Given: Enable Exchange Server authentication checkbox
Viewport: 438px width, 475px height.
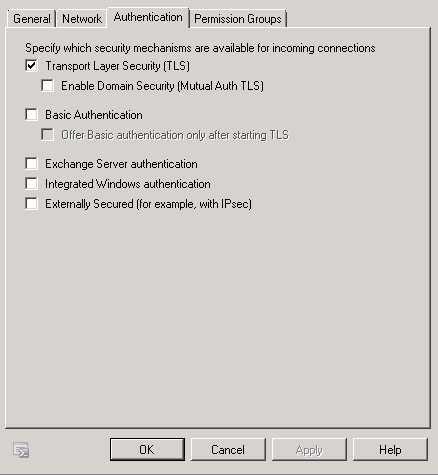Looking at the screenshot, I should [31, 164].
